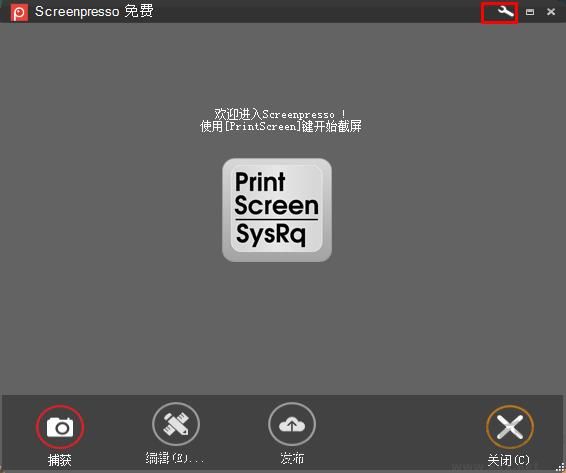Click the Screenpresso 免费 window title

pyautogui.click(x=94, y=12)
